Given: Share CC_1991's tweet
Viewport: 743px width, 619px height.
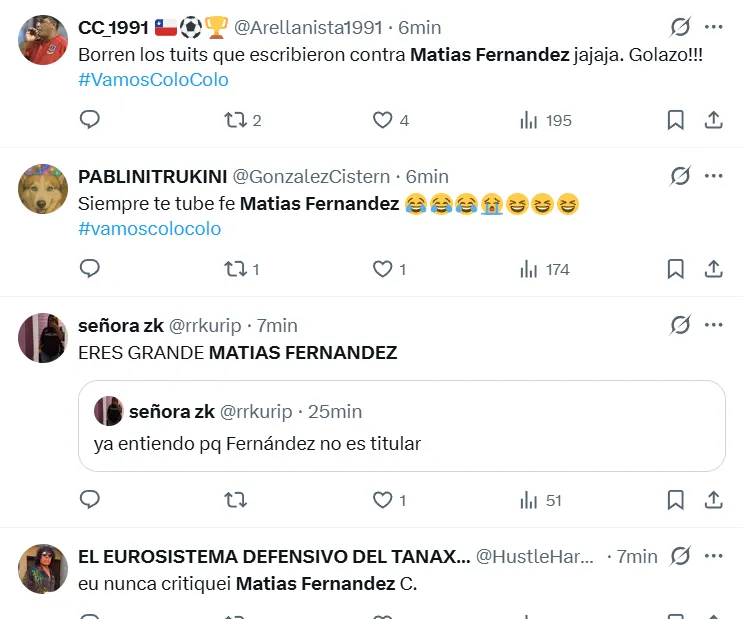Looking at the screenshot, I should tap(714, 120).
